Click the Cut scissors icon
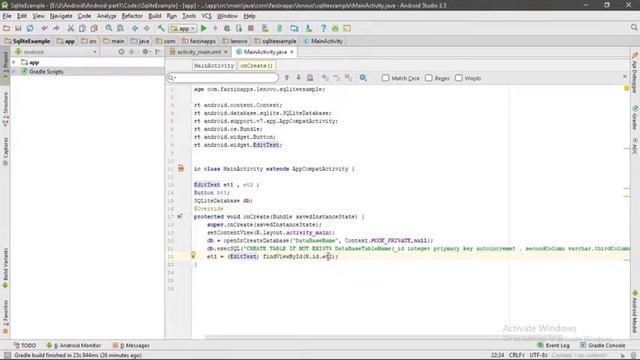The height and width of the screenshot is (360, 640). 71,29
